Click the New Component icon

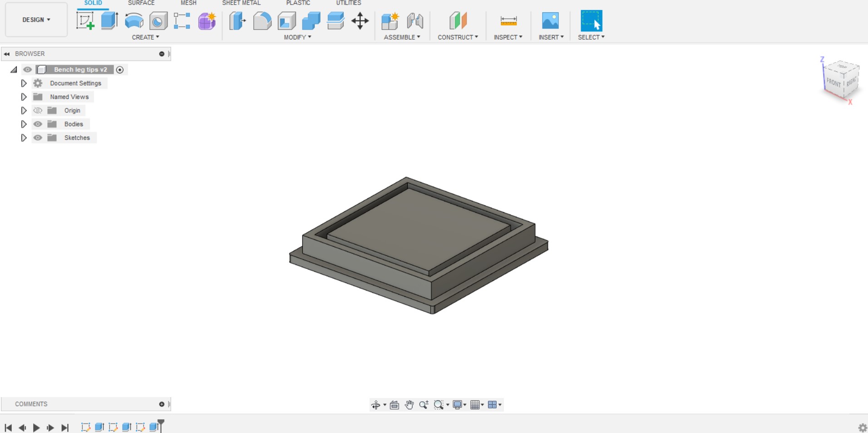390,21
